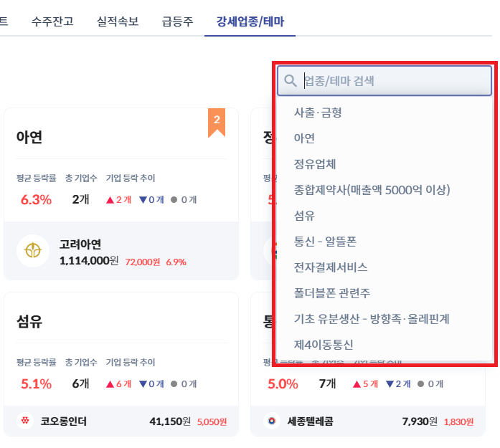Pick 종합제약사(매출액 5000억 이상) option
500x448 pixels.
click(372, 190)
